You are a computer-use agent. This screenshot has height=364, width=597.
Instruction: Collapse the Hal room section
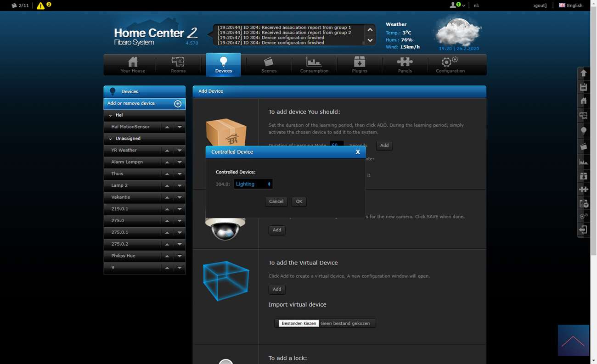click(x=111, y=115)
